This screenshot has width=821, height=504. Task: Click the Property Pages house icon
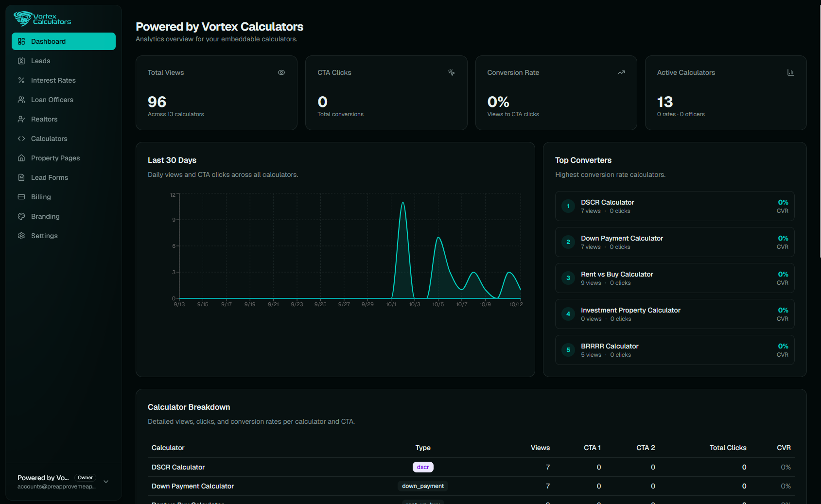point(21,158)
